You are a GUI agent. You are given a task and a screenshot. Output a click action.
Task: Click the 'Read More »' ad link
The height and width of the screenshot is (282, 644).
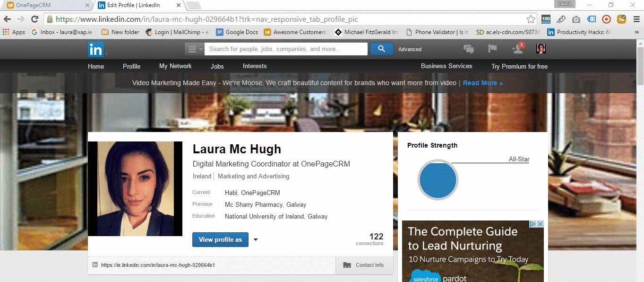point(483,83)
